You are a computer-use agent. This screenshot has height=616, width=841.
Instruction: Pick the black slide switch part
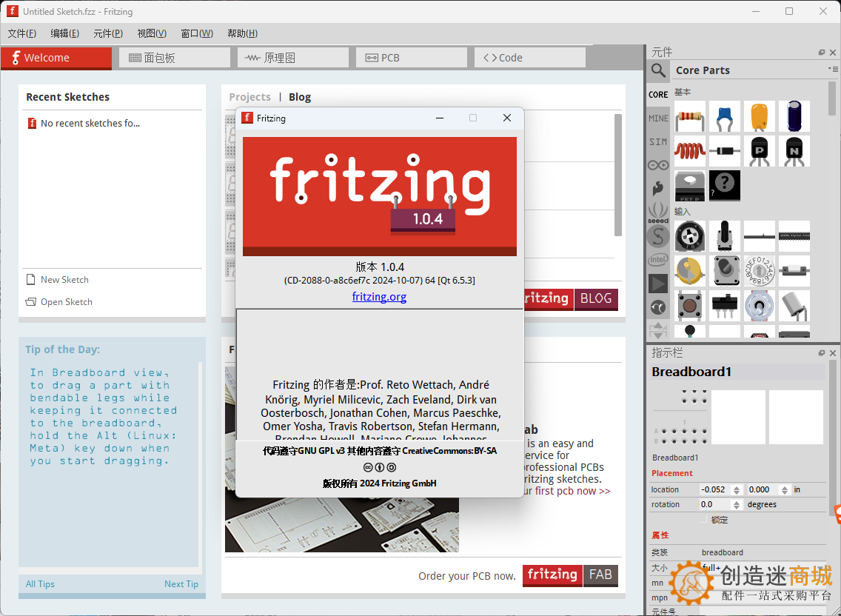point(725,305)
